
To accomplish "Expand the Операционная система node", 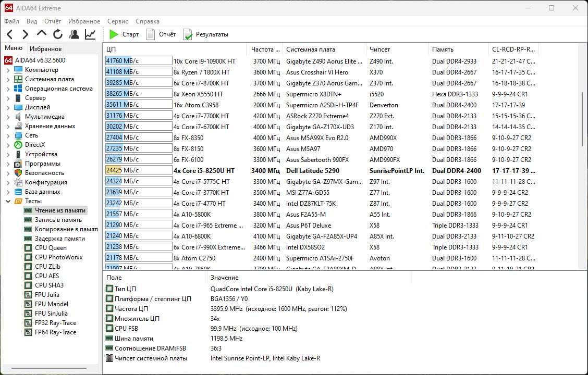I will point(8,89).
